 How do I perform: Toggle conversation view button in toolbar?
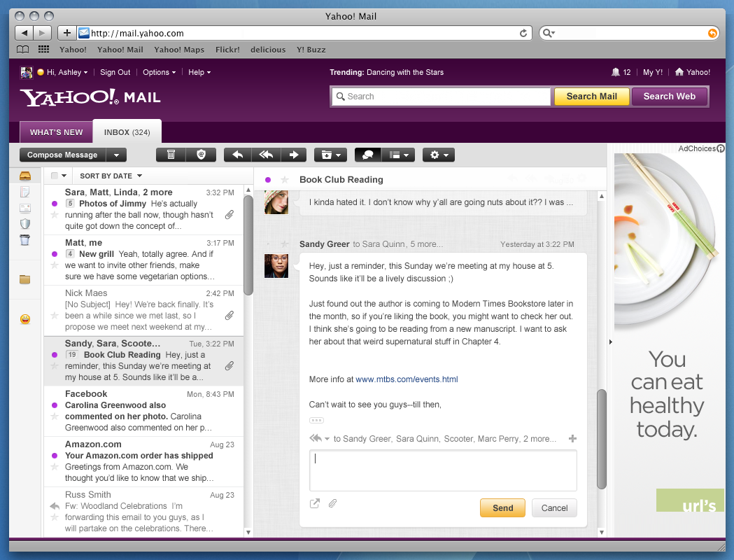coord(368,155)
